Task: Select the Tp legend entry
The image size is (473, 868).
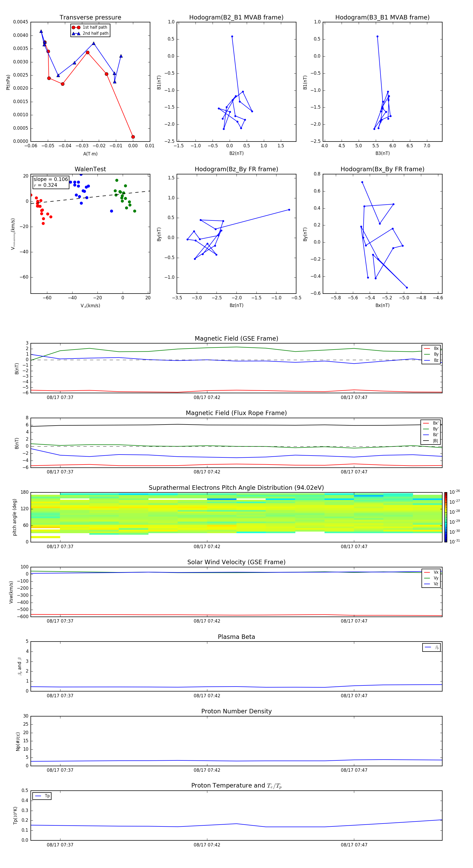Action: (x=42, y=796)
